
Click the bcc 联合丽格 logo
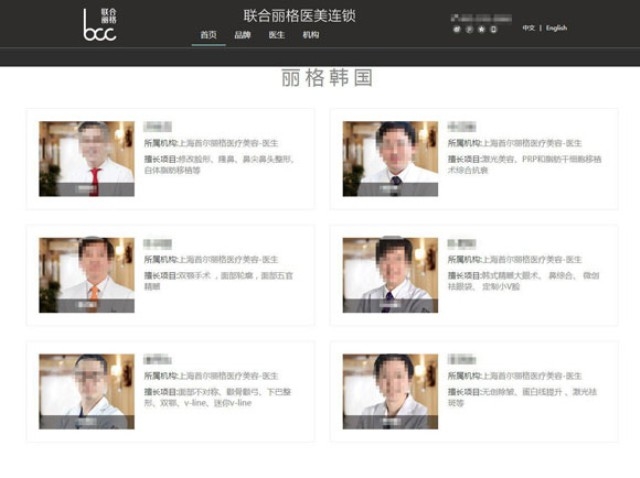point(100,25)
